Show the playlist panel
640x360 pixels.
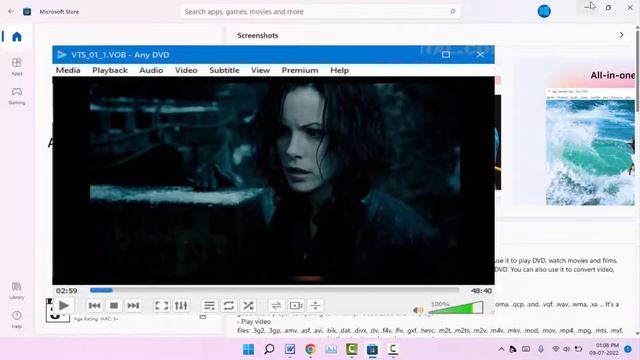pos(209,305)
